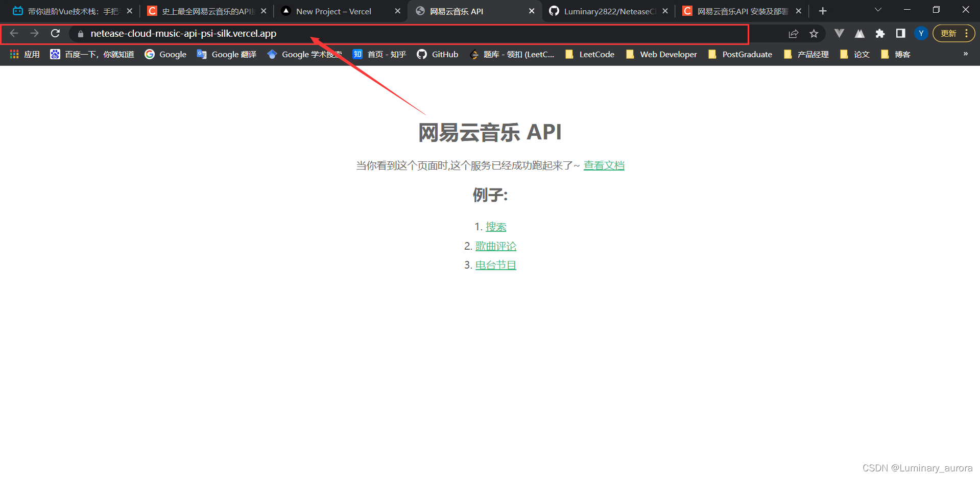Restore down the browser window

tap(936, 10)
